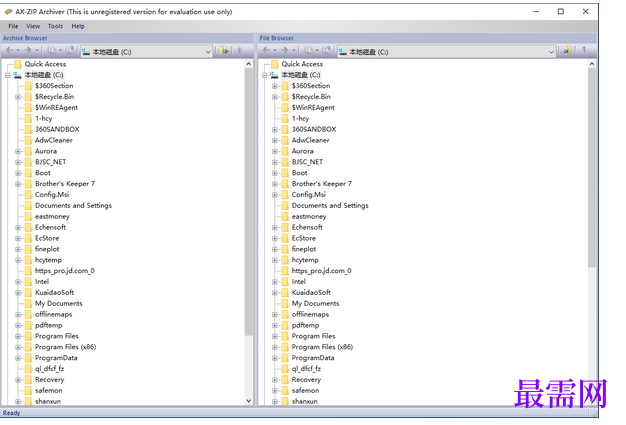Click the AX-ZIP app icon in title bar
Screen dimensions: 626x425
tap(8, 12)
